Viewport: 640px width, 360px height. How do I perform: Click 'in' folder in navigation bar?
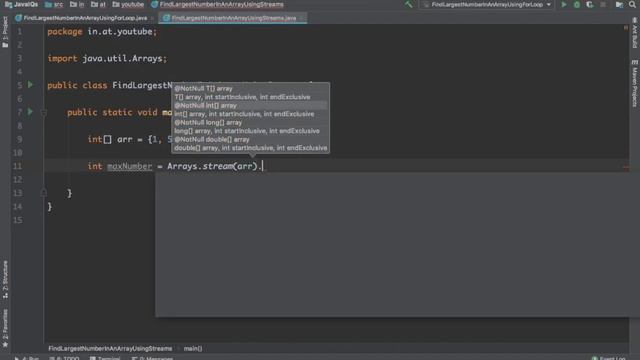pos(77,4)
